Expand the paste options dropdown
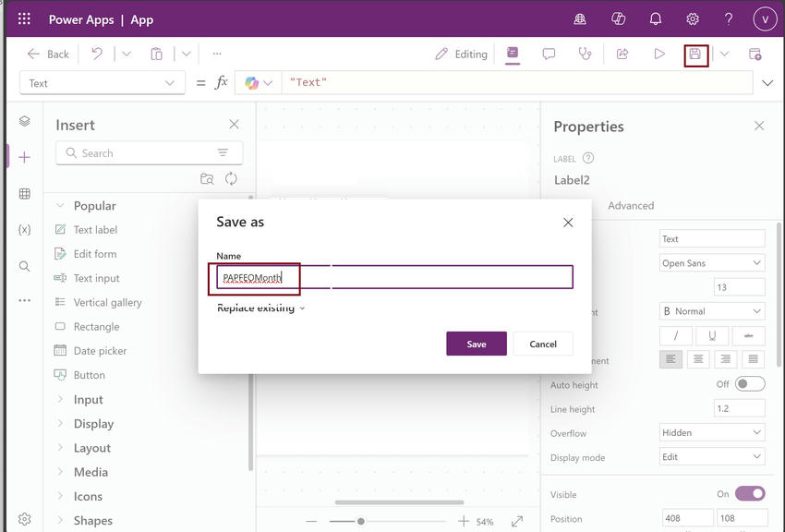The width and height of the screenshot is (785, 532). tap(187, 54)
